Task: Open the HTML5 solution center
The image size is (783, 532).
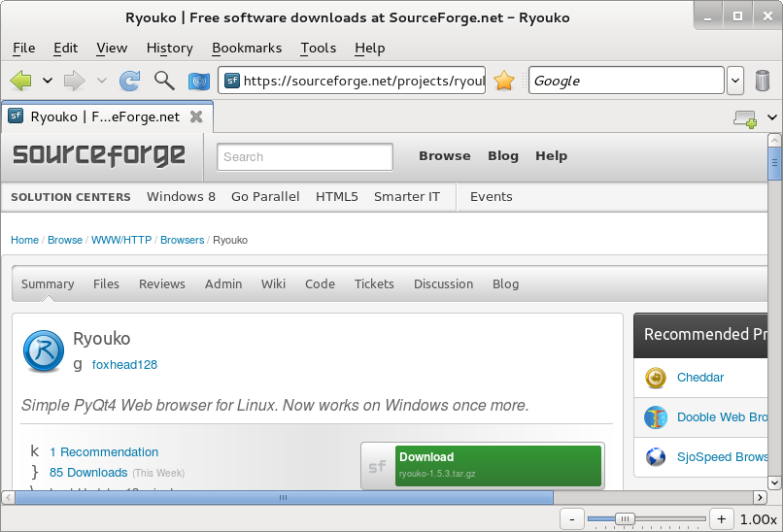Action: [336, 197]
